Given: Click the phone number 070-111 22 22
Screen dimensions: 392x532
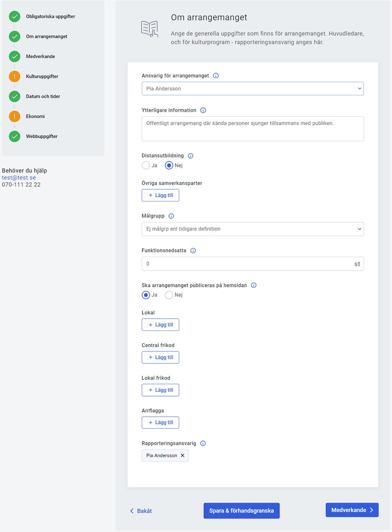Looking at the screenshot, I should tap(21, 185).
